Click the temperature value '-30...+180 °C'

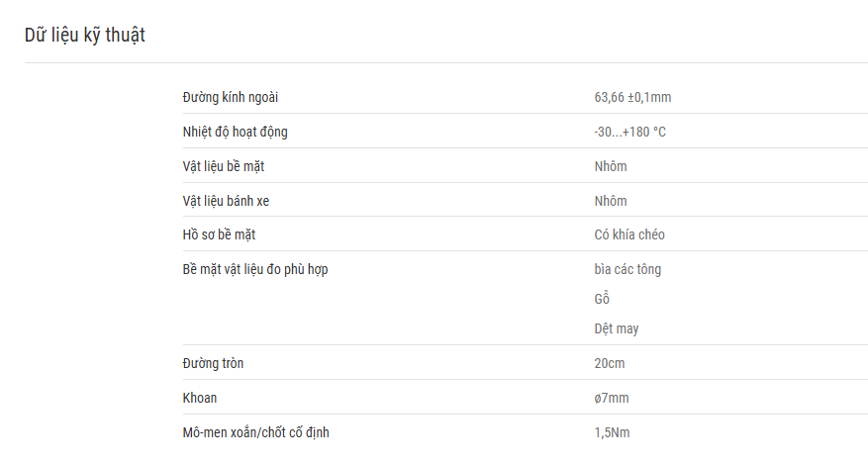(x=629, y=133)
